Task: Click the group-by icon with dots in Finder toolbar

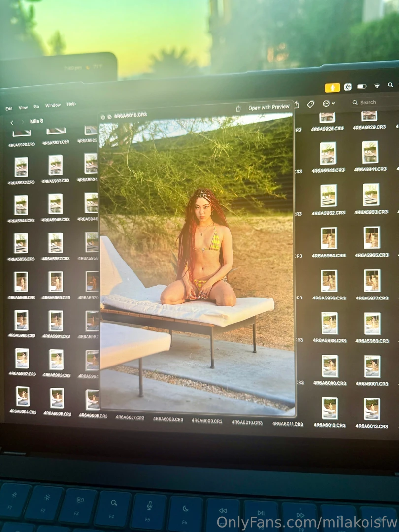Action: [x=326, y=103]
